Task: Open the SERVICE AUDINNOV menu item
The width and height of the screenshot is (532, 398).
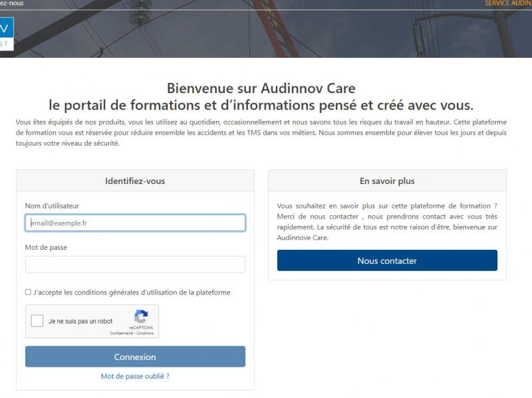Action: (508, 3)
